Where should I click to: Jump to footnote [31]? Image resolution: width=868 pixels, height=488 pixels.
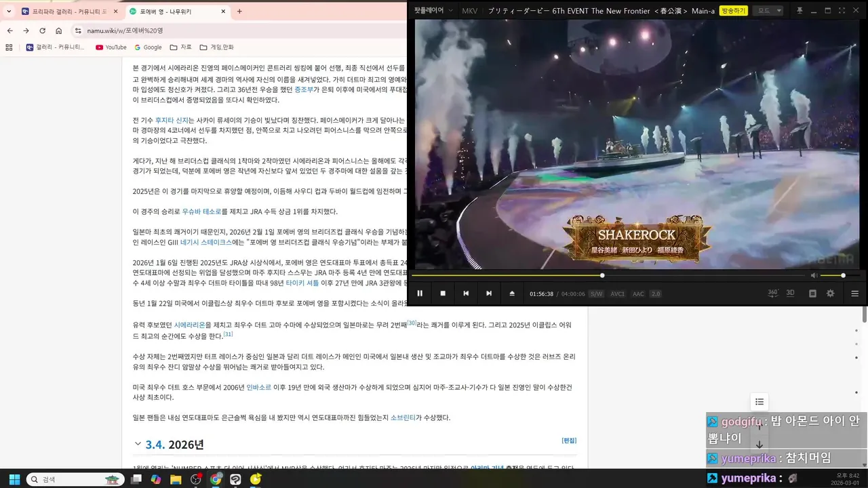[229, 334]
